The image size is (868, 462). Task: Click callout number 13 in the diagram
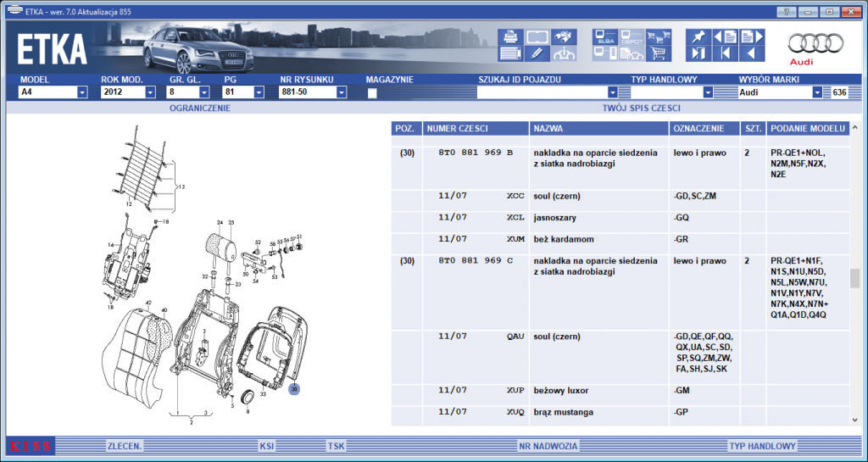(x=181, y=187)
